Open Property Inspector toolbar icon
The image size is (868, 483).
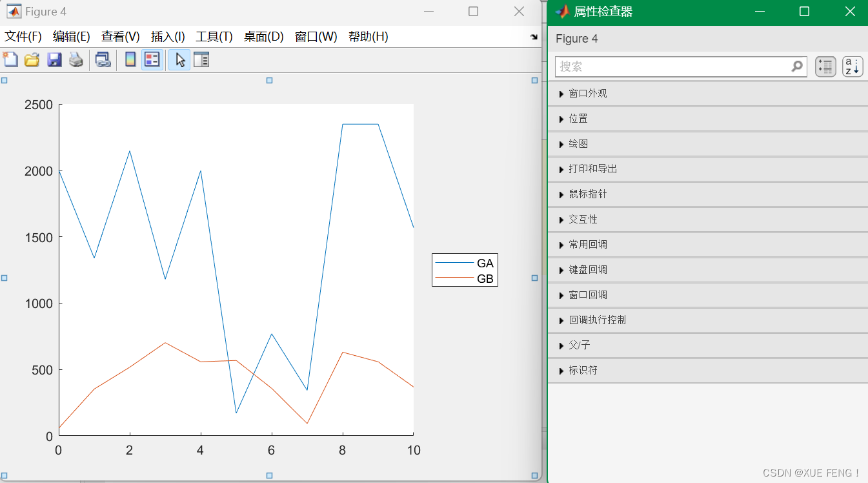pyautogui.click(x=201, y=60)
